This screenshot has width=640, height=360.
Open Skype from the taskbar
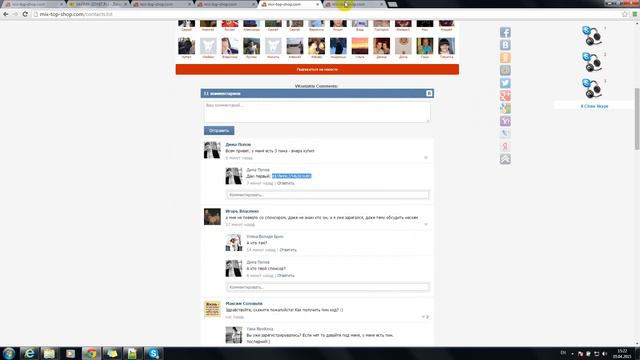coord(153,353)
